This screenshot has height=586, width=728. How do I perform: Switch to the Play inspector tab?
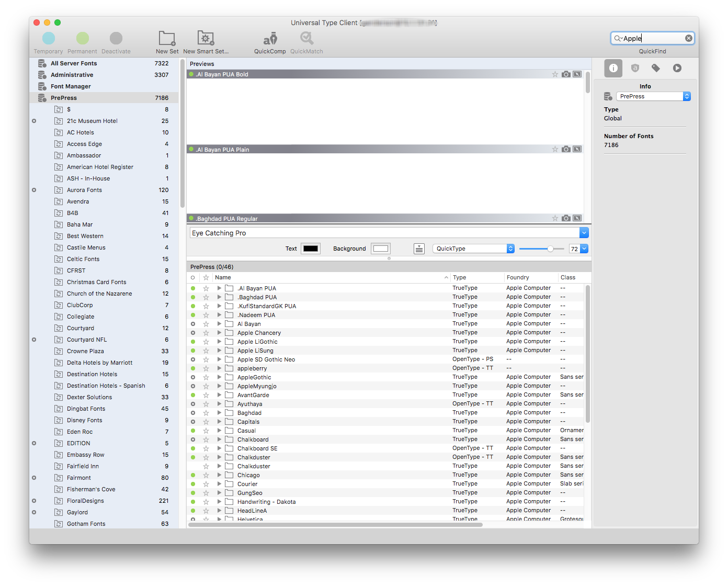click(x=677, y=68)
